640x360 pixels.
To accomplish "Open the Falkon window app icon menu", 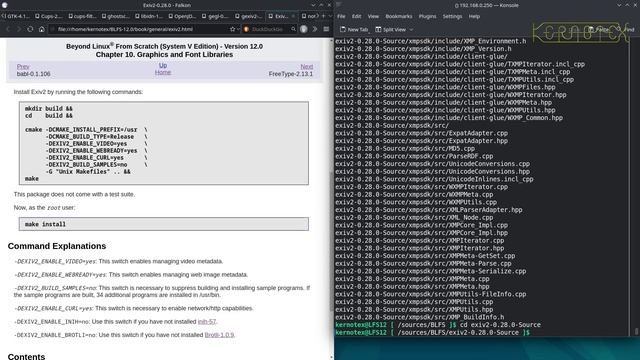I will [4, 5].
